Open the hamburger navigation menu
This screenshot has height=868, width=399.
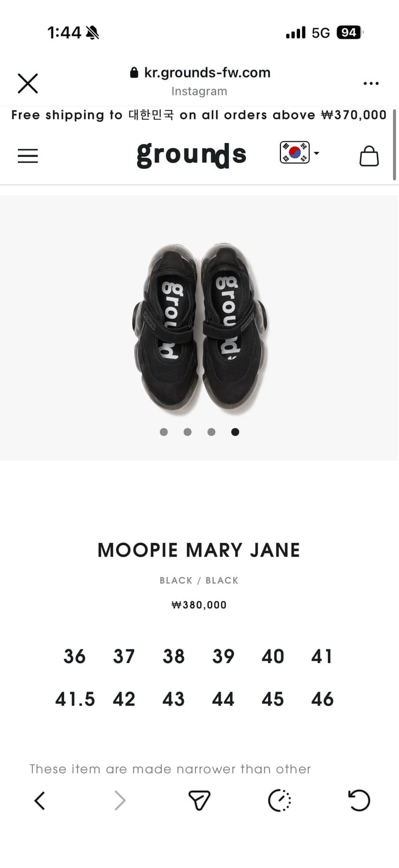tap(28, 156)
